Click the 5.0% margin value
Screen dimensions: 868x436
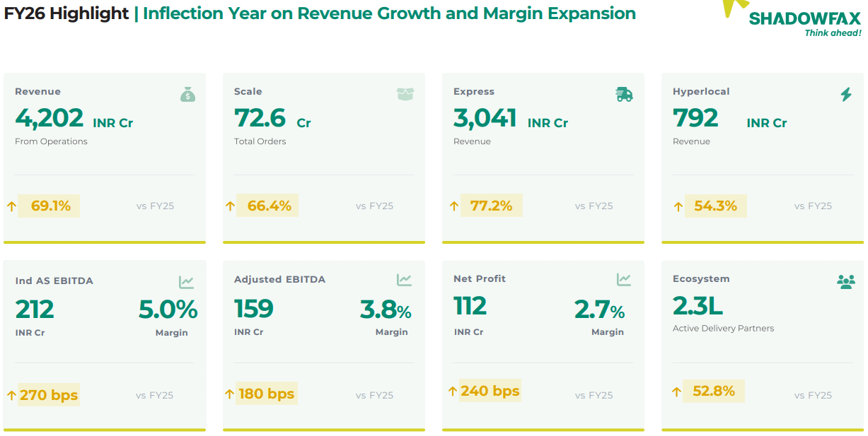(x=168, y=310)
